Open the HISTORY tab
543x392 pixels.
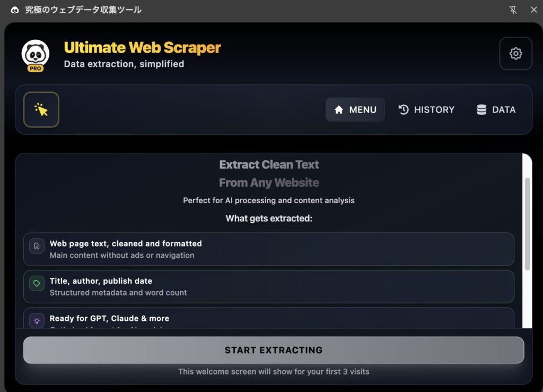tap(426, 110)
